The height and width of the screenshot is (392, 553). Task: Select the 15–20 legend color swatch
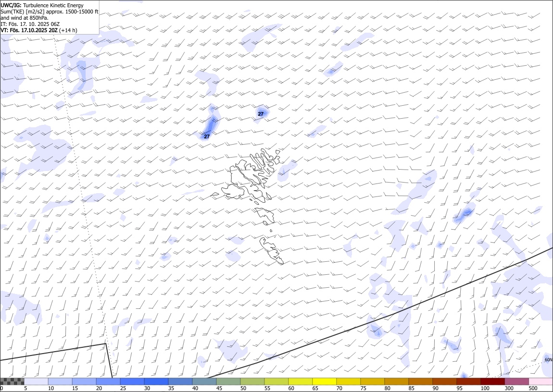coord(84,381)
